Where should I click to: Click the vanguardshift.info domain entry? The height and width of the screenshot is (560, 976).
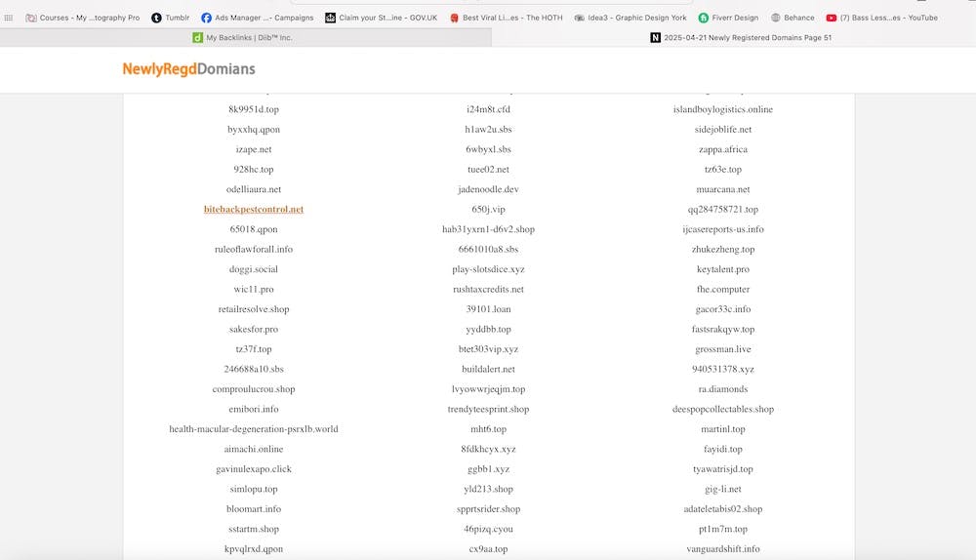(x=722, y=549)
